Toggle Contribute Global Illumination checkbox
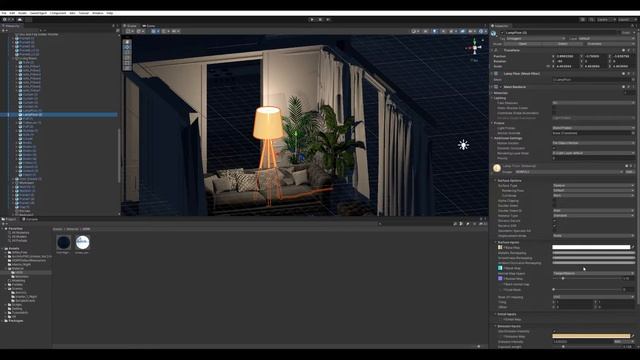This screenshot has width=640, height=360. pos(554,113)
